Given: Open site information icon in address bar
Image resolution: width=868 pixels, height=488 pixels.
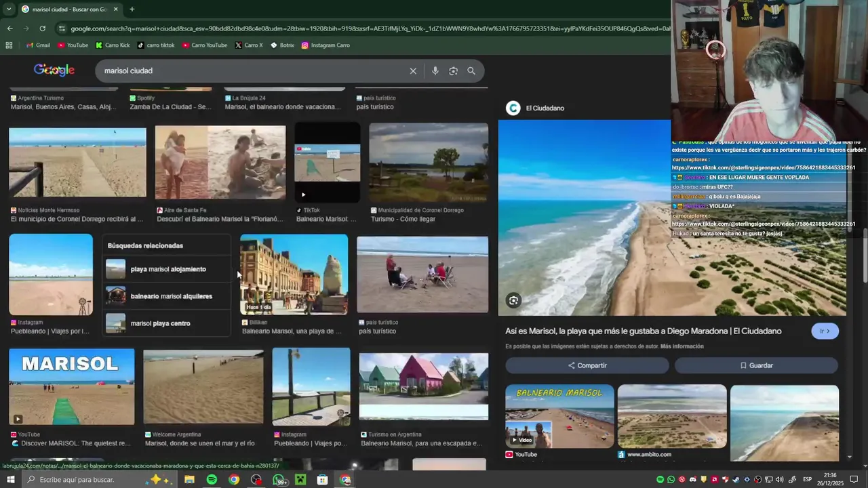Looking at the screenshot, I should click(62, 28).
